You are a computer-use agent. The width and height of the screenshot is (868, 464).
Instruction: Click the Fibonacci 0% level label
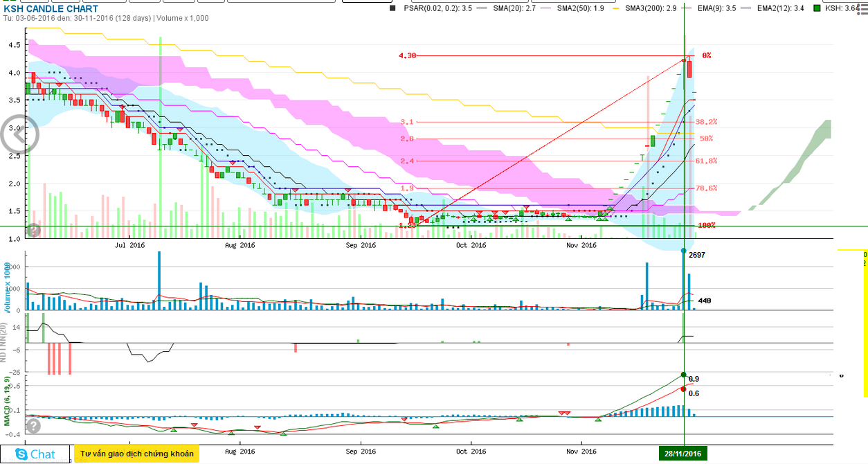(707, 55)
